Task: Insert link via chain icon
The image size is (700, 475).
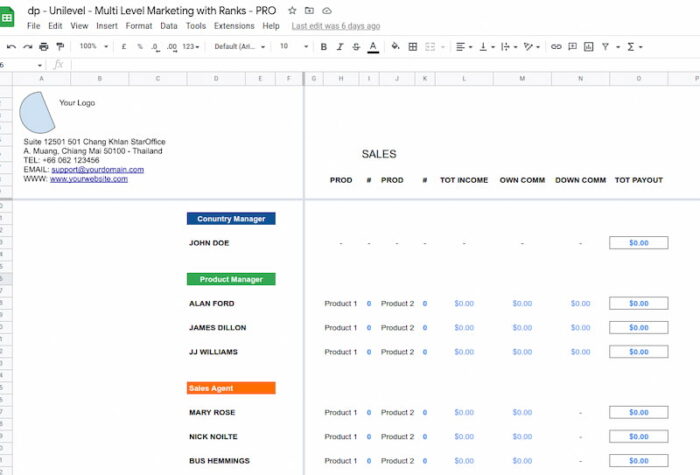Action: coord(556,46)
